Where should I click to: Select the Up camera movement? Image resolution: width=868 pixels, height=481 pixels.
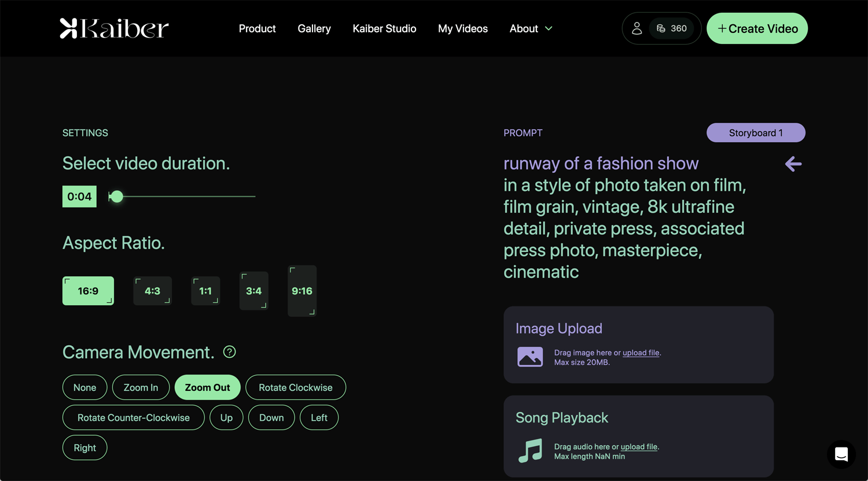click(226, 417)
